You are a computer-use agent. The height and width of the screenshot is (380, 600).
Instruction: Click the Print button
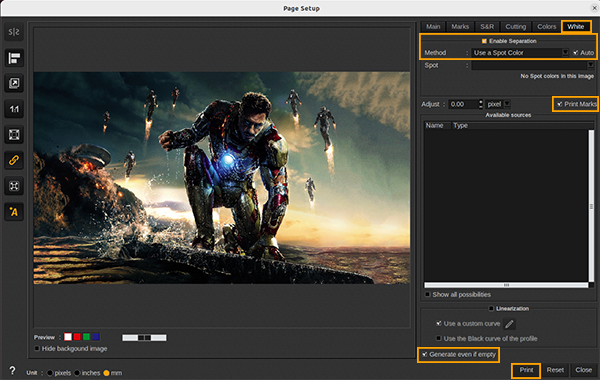point(526,370)
